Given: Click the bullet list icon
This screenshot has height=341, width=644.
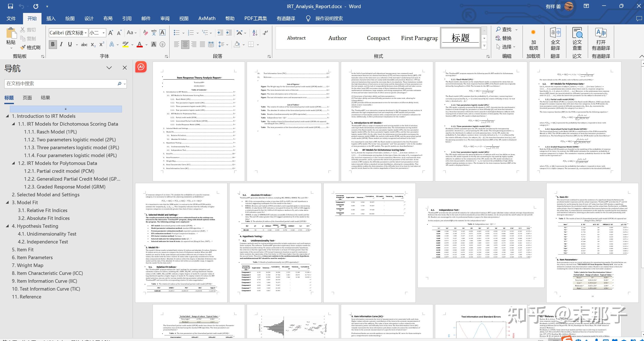Looking at the screenshot, I should (177, 32).
